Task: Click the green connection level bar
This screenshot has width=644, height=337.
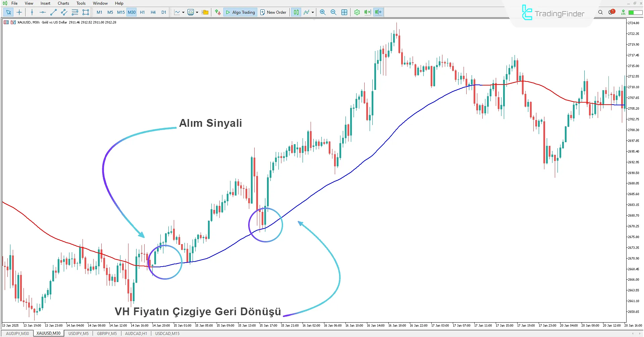Action: (635, 12)
